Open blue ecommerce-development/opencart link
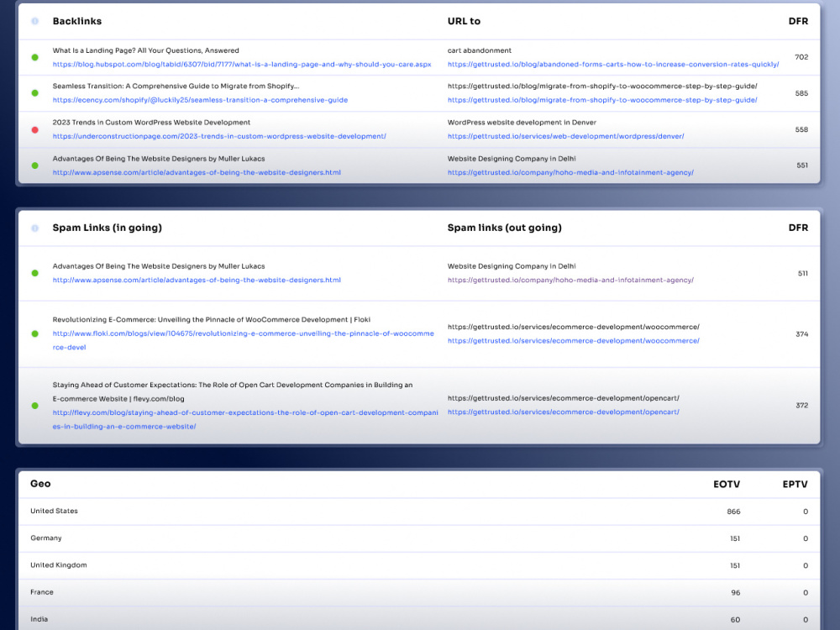The image size is (840, 630). coord(564,412)
